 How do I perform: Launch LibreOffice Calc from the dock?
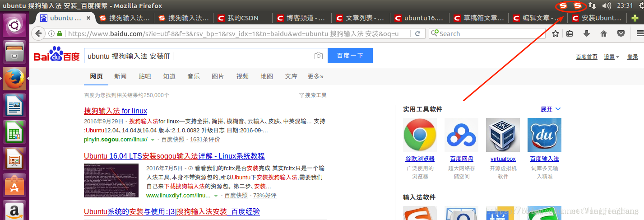point(15,132)
